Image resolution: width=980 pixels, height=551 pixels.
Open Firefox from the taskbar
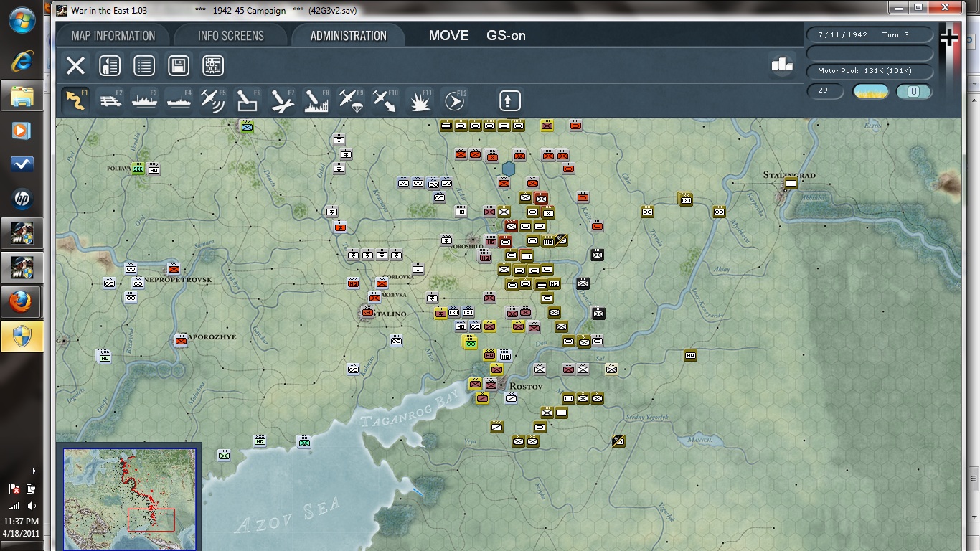22,303
